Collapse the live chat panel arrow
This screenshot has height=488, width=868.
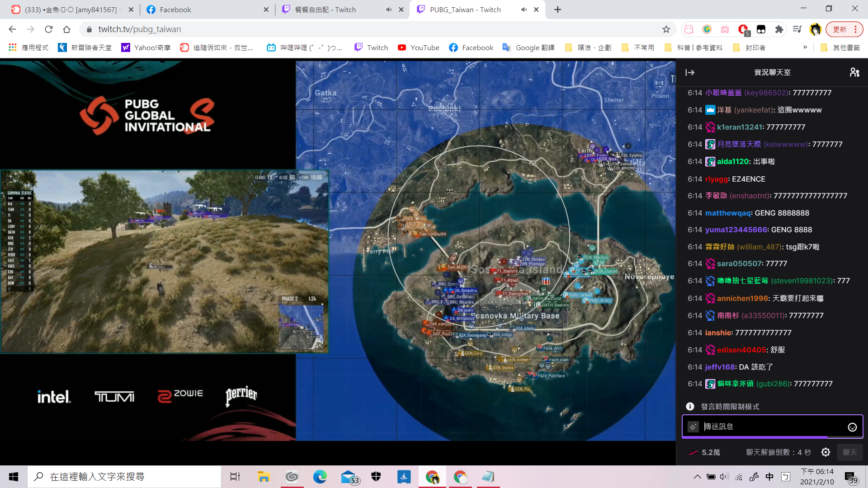(x=690, y=72)
